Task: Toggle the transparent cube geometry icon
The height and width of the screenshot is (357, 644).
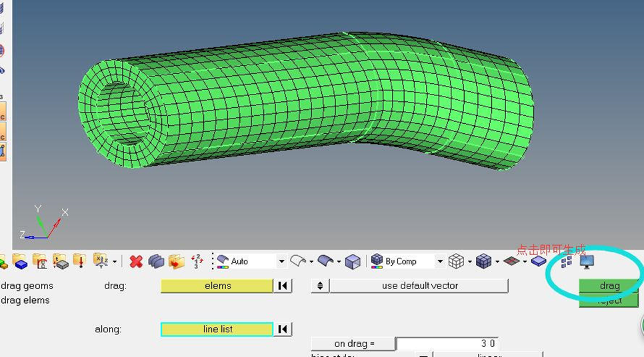Action: point(353,261)
